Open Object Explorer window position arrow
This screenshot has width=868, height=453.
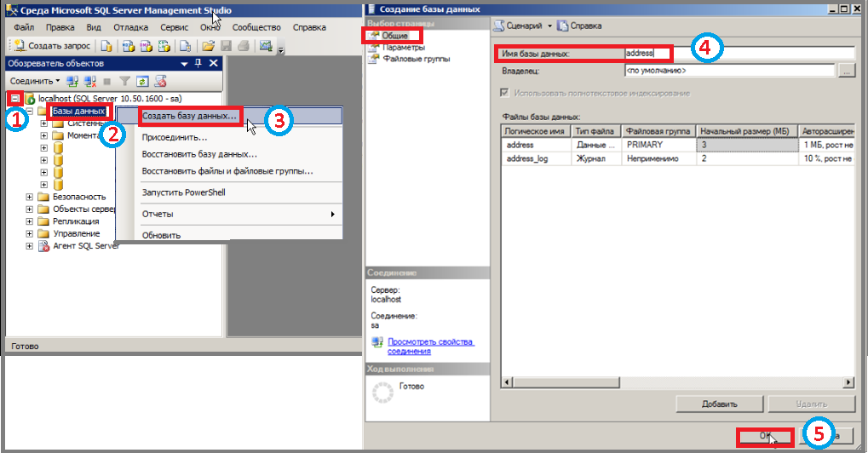point(184,64)
